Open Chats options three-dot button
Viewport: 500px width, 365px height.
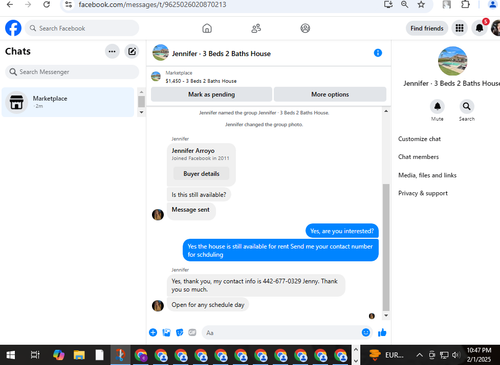(112, 51)
